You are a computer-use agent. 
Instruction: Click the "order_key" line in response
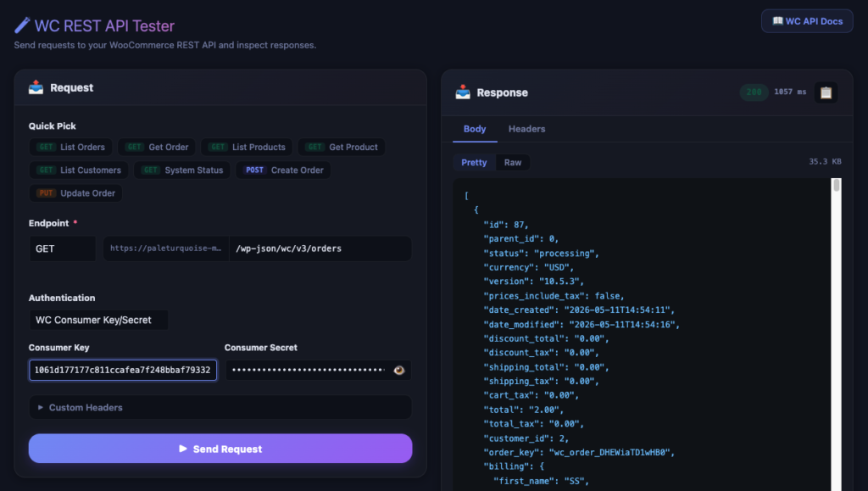(579, 452)
